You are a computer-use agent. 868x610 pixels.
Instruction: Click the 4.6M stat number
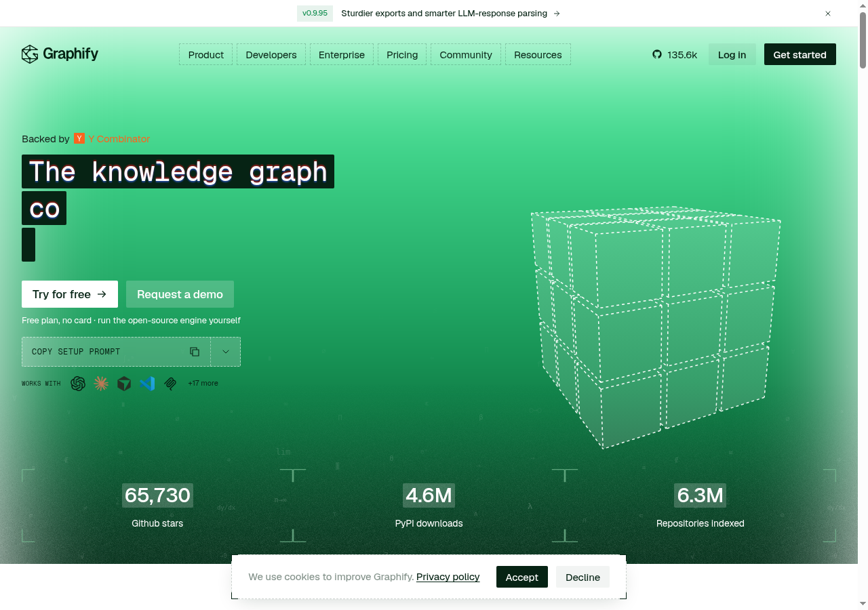(429, 495)
